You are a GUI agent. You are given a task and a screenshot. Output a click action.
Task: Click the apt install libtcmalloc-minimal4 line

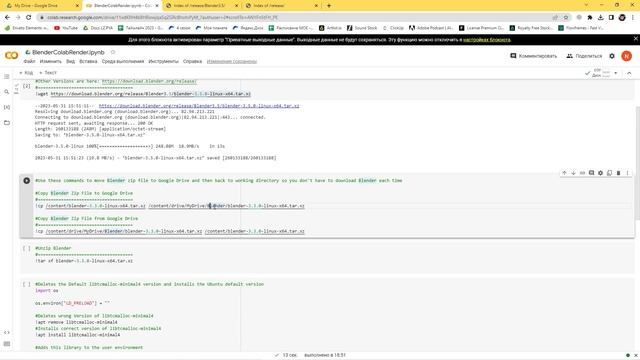pyautogui.click(x=78, y=335)
